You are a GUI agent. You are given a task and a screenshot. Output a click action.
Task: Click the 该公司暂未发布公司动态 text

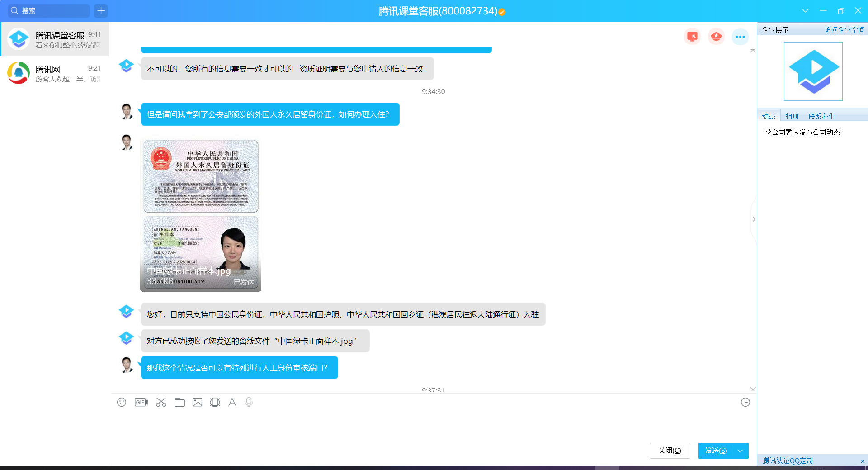pos(802,132)
